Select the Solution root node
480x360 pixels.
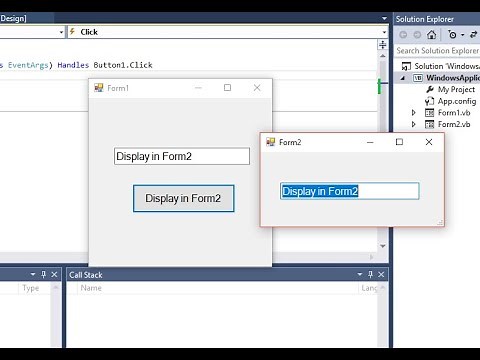pos(447,66)
